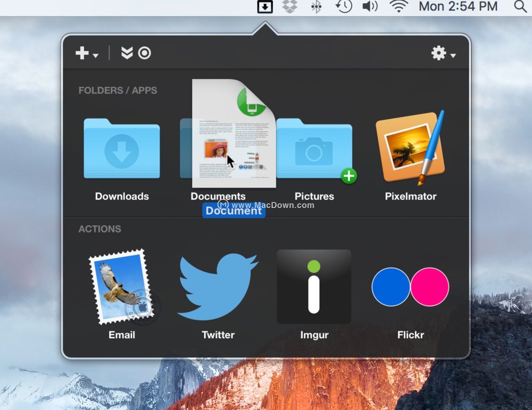
Task: Click the green plus badge on Pictures
Action: [349, 176]
